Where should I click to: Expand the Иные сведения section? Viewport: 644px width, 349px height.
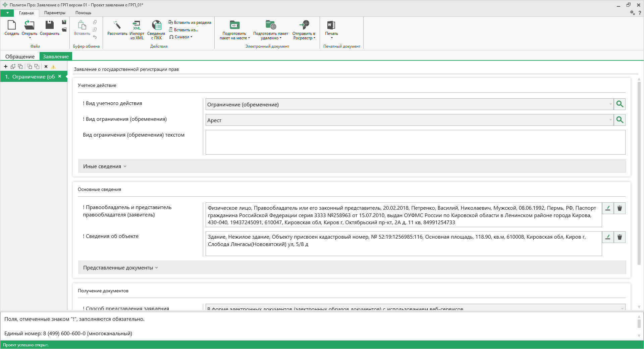point(352,166)
